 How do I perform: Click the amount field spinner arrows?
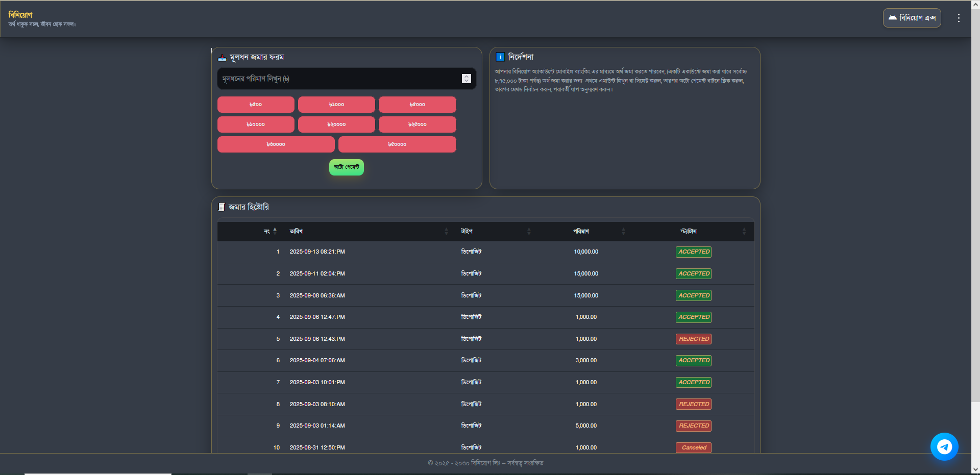tap(466, 79)
